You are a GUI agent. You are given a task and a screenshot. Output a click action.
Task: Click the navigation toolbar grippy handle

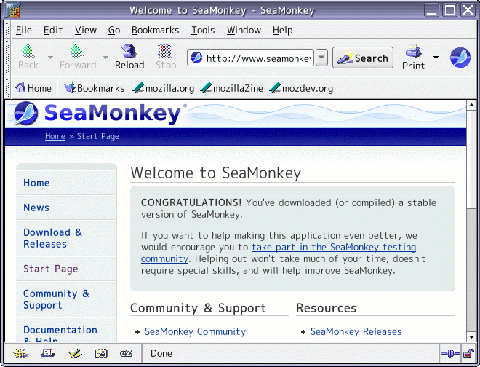click(x=8, y=58)
